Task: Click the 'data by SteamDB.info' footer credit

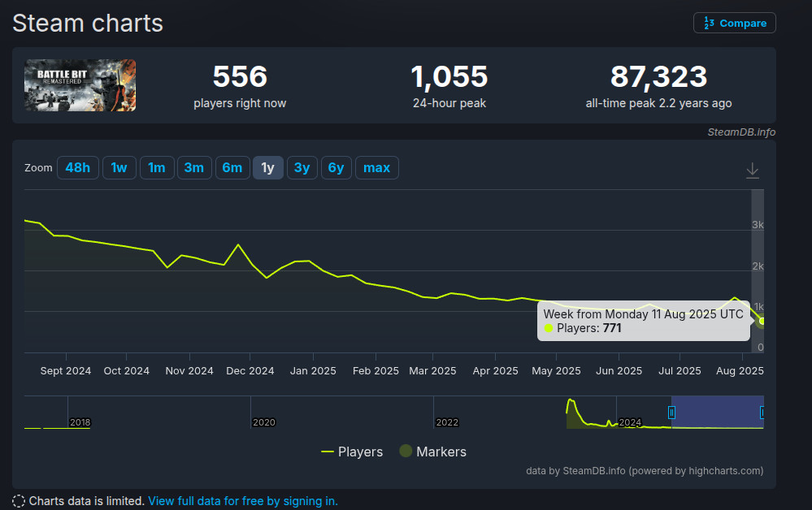Action: coord(645,471)
